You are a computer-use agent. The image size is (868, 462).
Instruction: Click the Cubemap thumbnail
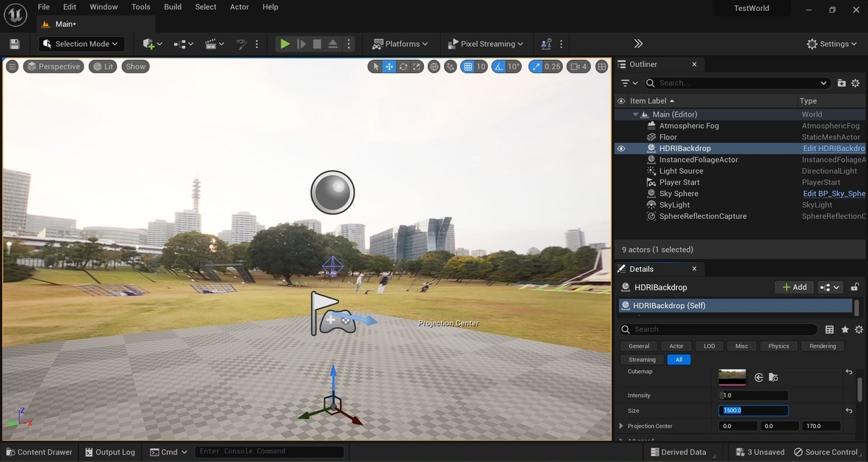[x=732, y=377]
